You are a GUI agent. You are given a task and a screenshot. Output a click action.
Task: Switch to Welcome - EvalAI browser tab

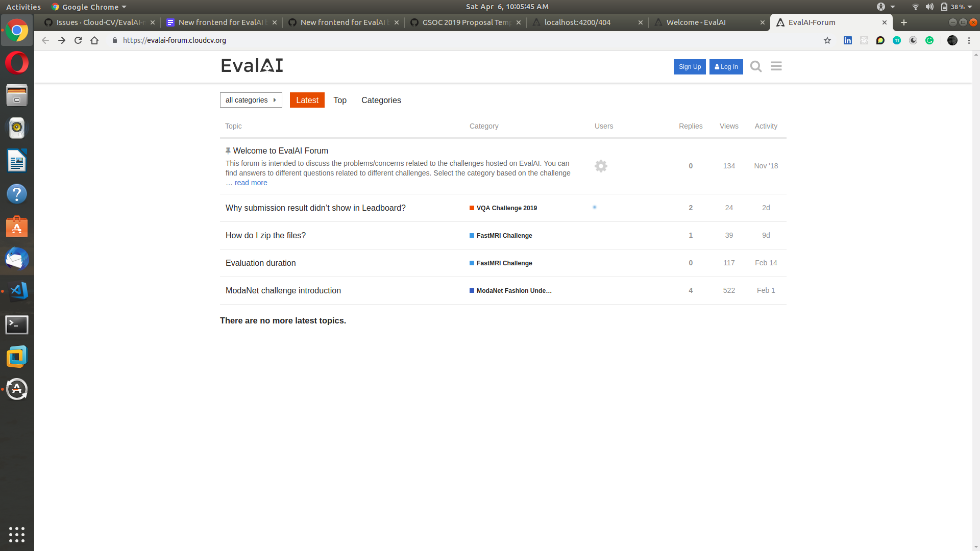click(x=709, y=22)
